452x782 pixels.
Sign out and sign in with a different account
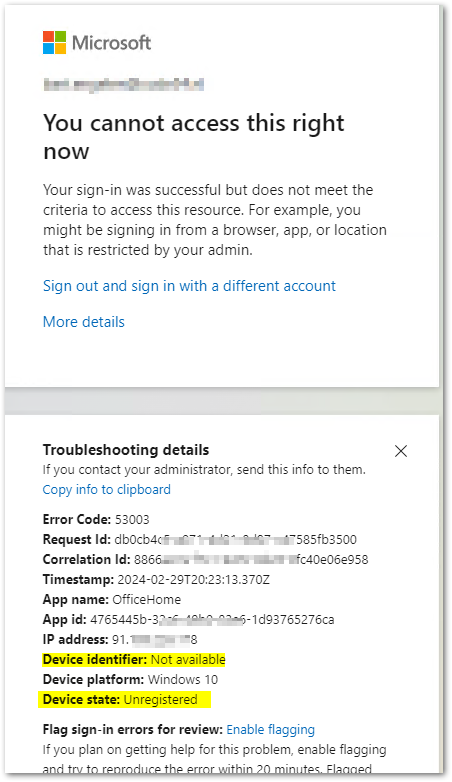[189, 286]
